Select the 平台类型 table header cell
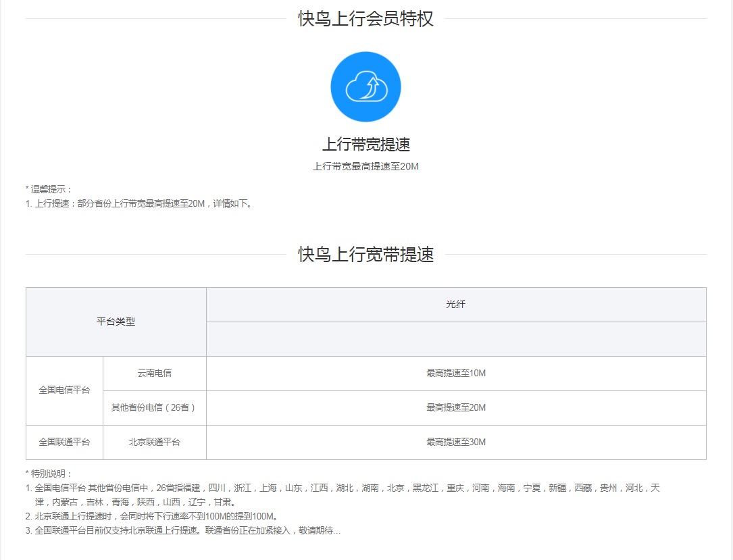 [116, 322]
